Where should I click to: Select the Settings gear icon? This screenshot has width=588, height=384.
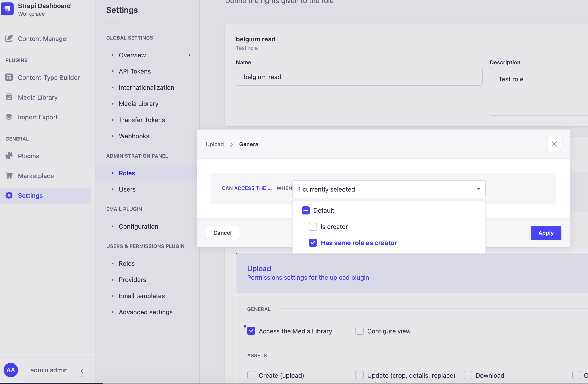tap(9, 195)
